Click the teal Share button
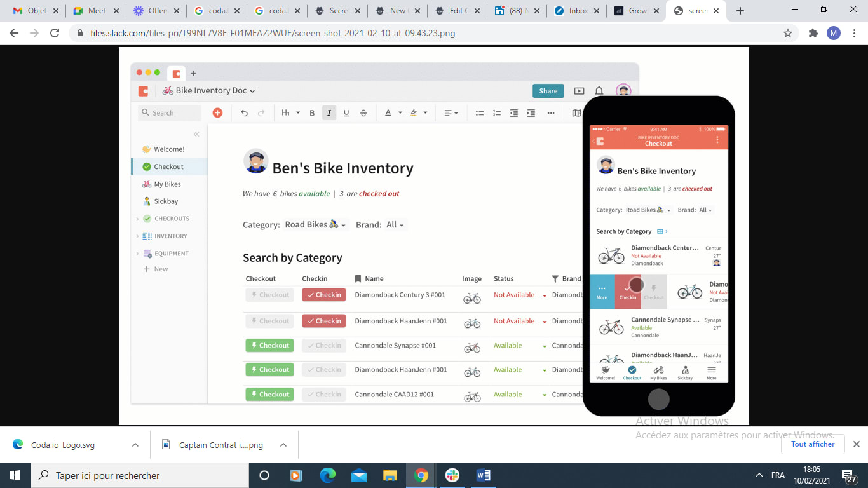868x488 pixels. point(548,91)
